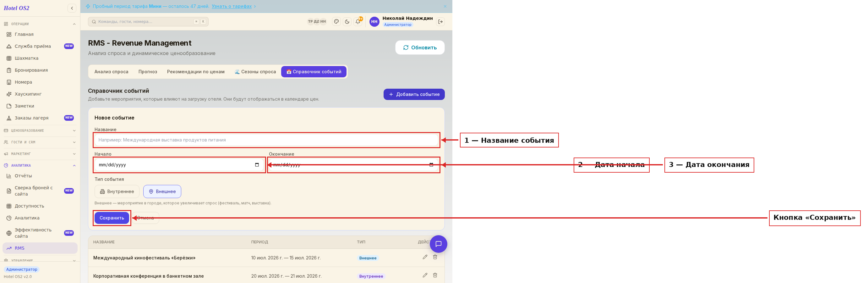Click the НН avatar in the team group
Image resolution: width=868 pixels, height=283 pixels.
tap(323, 22)
